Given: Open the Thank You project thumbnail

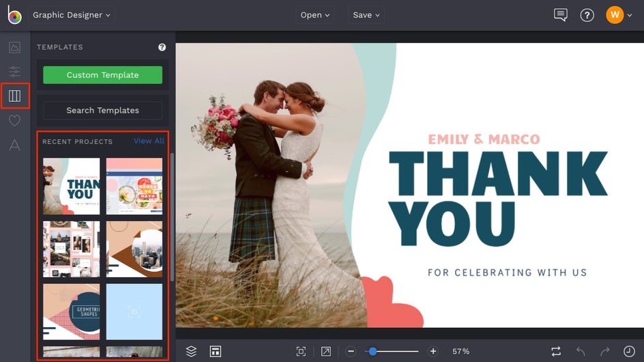Looking at the screenshot, I should click(x=72, y=186).
